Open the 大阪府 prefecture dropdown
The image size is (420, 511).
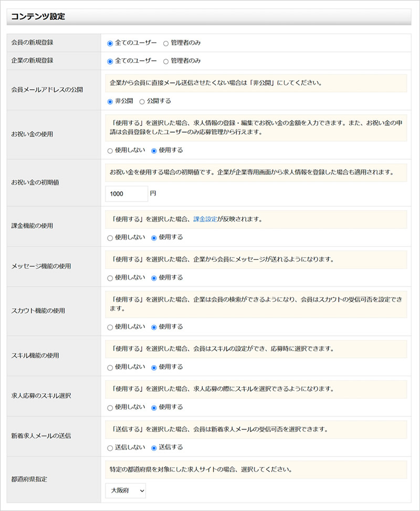click(x=126, y=491)
